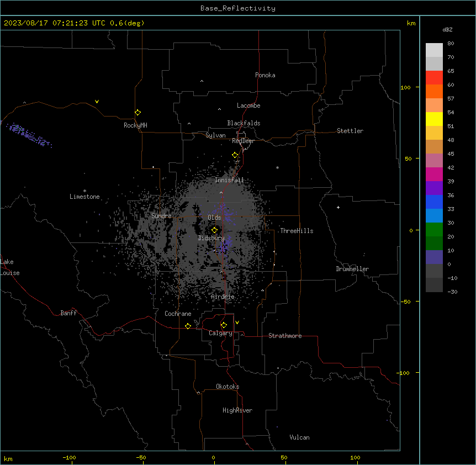This screenshot has width=476, height=465.
Task: Click the Banff label
Action: (x=68, y=313)
